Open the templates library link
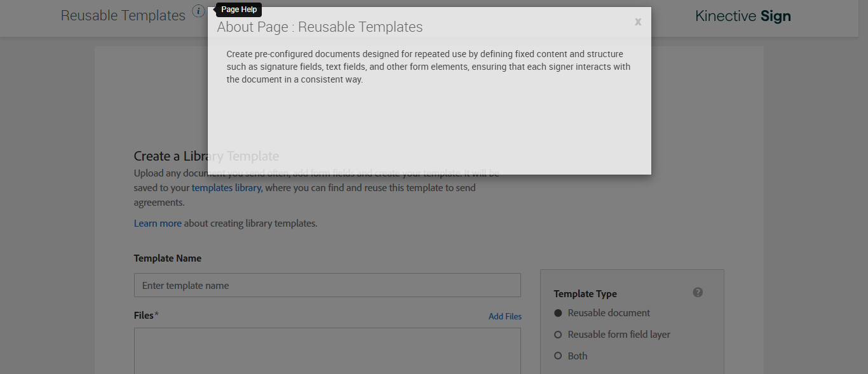Image resolution: width=868 pixels, height=374 pixels. [x=226, y=188]
